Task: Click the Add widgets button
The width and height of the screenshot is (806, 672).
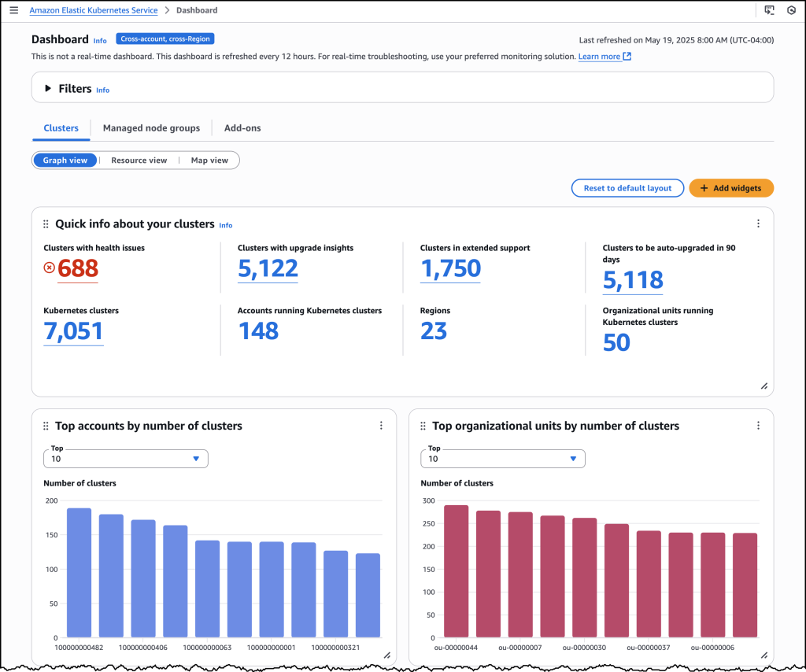Action: point(731,188)
